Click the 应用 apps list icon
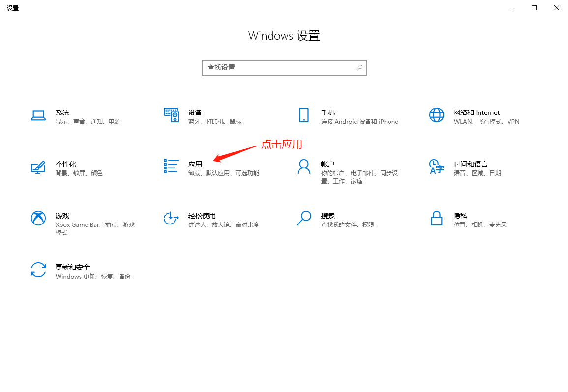The height and width of the screenshot is (392, 568). tap(171, 166)
